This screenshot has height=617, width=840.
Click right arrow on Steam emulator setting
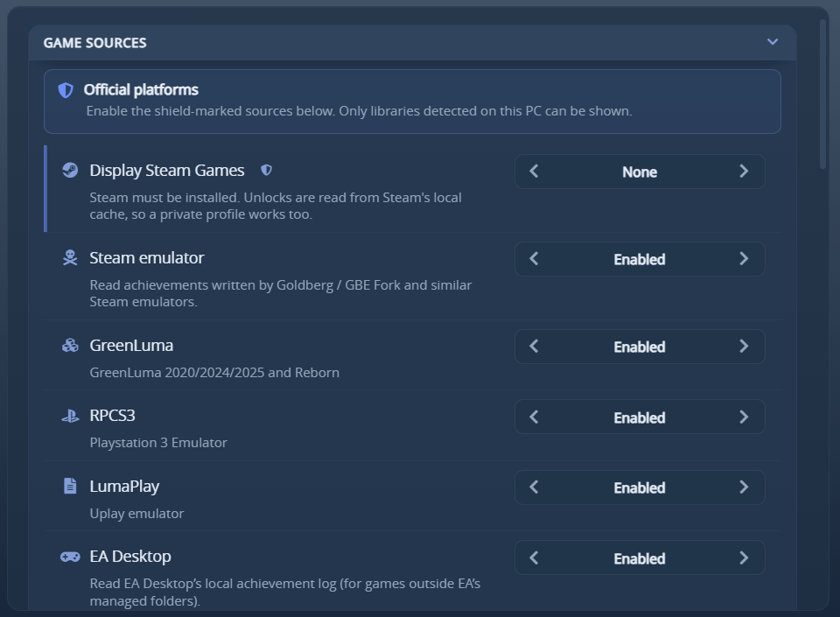744,259
